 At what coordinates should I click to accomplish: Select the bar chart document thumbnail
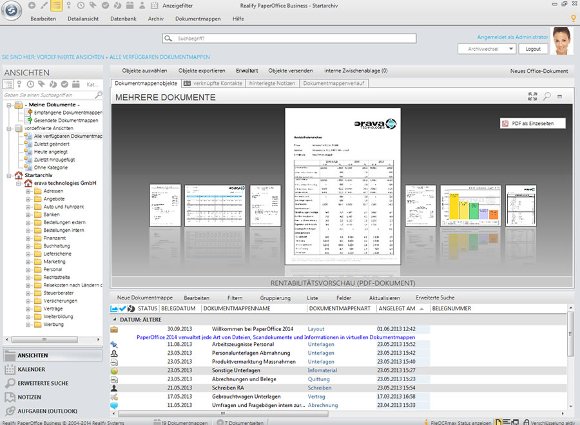point(471,205)
